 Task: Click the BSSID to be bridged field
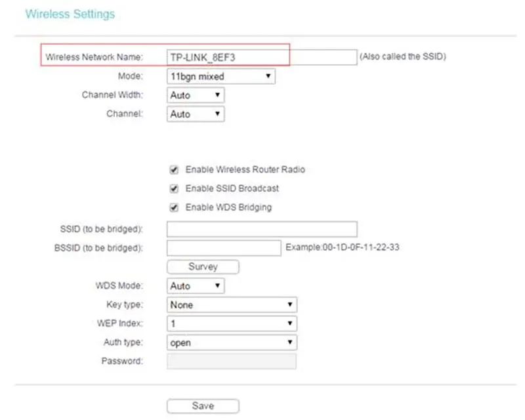coord(223,248)
